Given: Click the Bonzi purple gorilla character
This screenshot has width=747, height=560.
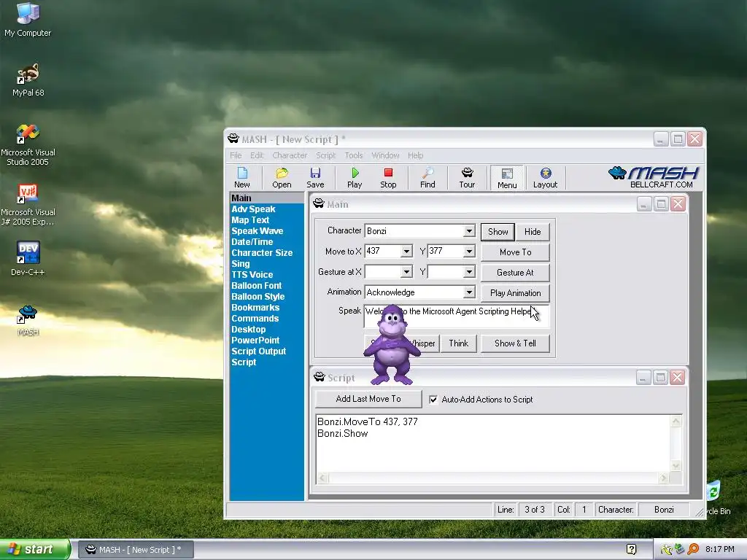Looking at the screenshot, I should pos(391,345).
